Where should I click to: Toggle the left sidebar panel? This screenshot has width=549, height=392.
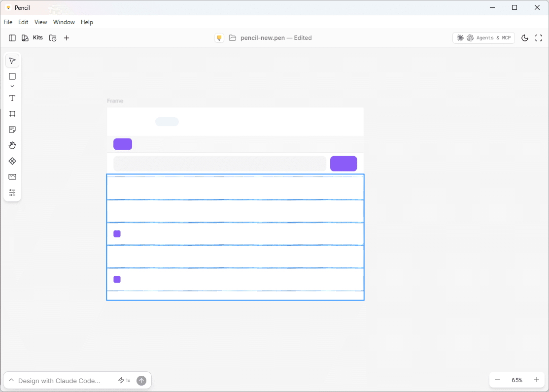click(x=12, y=38)
